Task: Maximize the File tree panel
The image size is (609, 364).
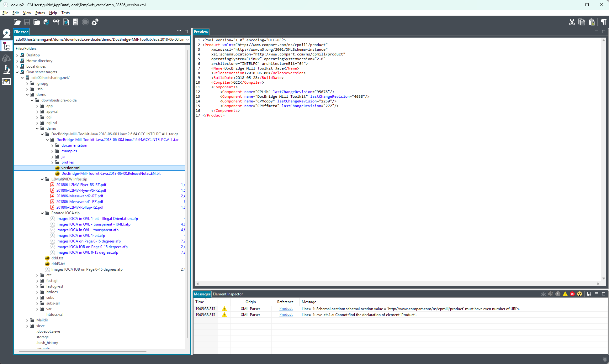Action: tap(186, 32)
